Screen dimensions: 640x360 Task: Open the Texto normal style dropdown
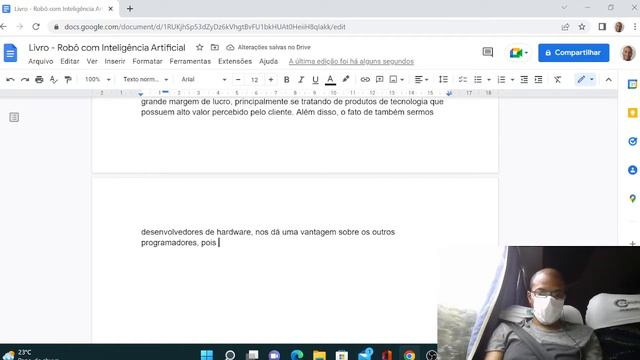tap(146, 79)
